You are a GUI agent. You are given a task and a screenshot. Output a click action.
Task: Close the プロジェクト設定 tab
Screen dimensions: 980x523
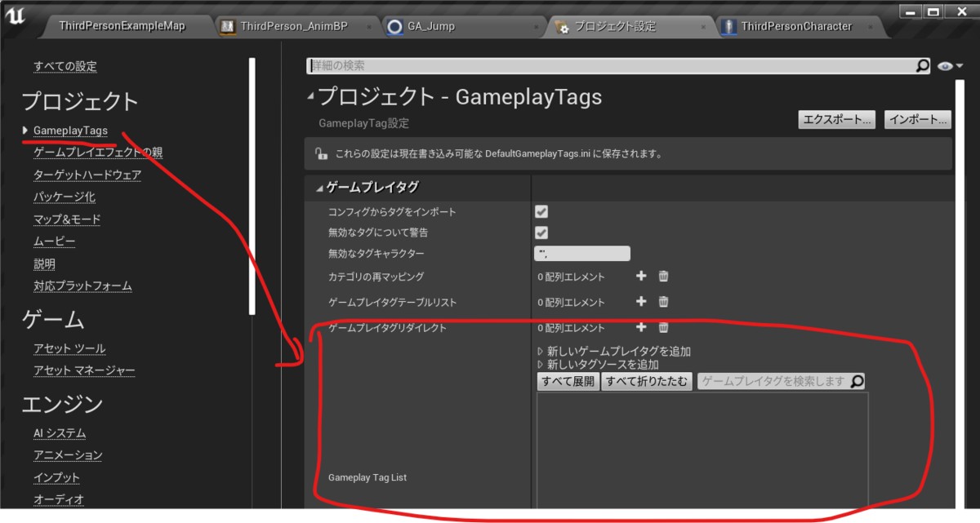click(x=702, y=27)
